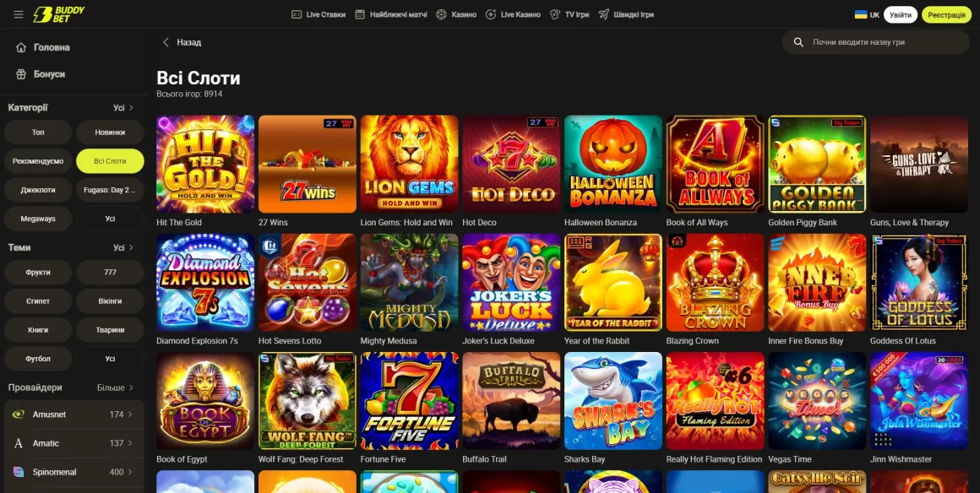The width and height of the screenshot is (980, 493).
Task: Go back using the Назад link
Action: coord(182,42)
